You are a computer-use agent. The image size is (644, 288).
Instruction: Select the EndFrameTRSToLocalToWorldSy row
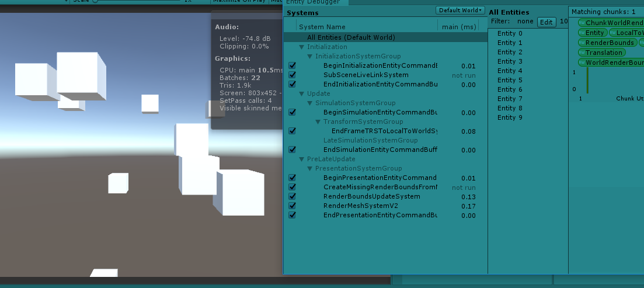(385, 131)
